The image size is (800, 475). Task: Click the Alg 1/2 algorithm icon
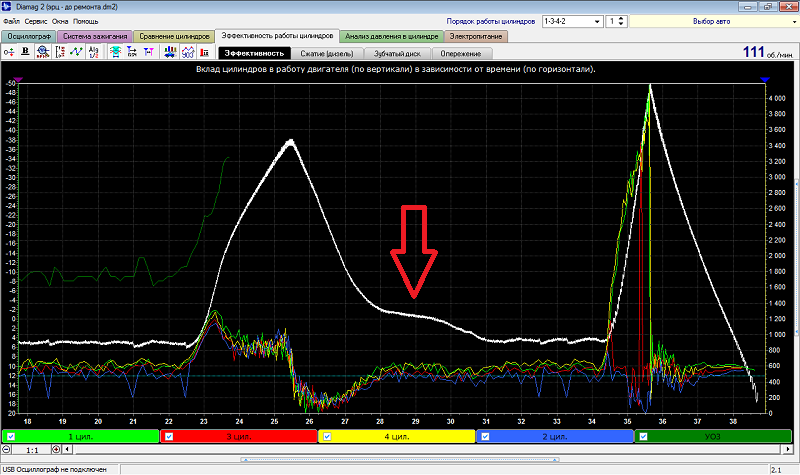tap(93, 52)
